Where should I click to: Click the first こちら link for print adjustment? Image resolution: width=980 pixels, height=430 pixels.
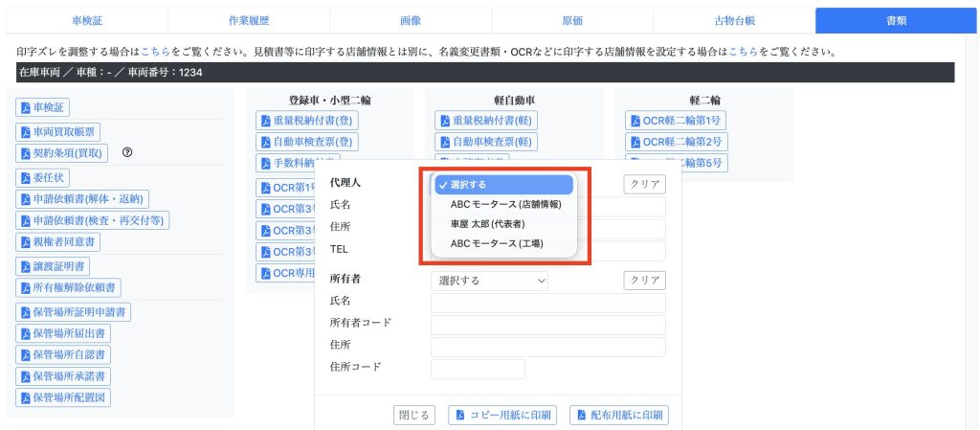(155, 51)
